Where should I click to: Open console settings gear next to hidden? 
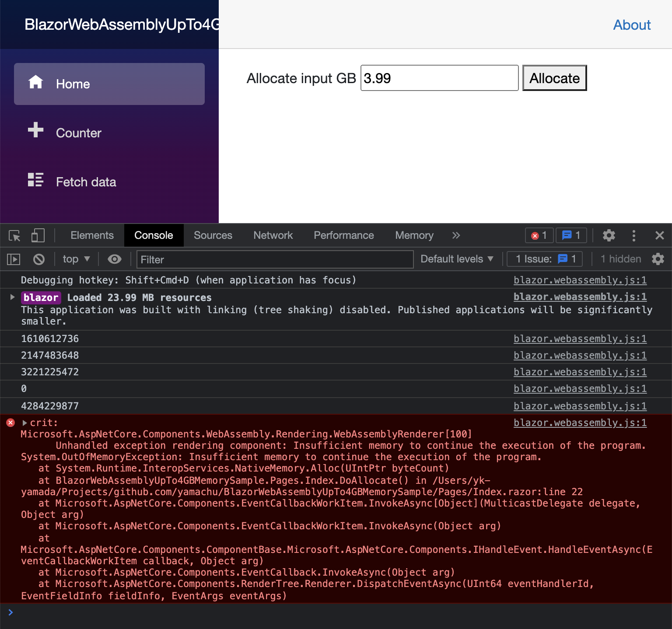(658, 259)
